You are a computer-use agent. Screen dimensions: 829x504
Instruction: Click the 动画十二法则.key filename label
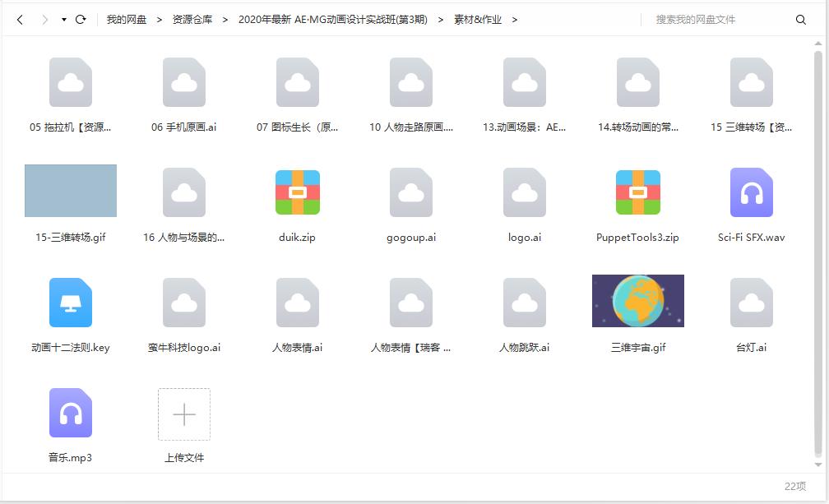71,348
